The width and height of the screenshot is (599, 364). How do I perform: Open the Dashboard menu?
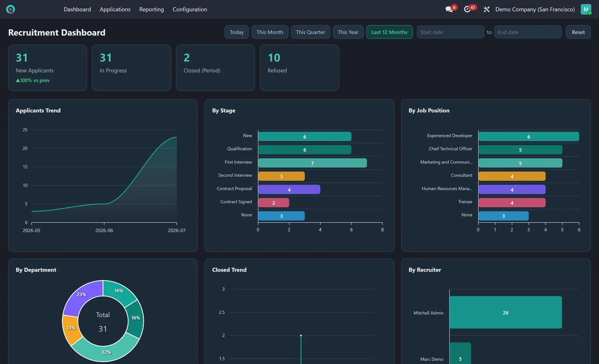coord(77,9)
